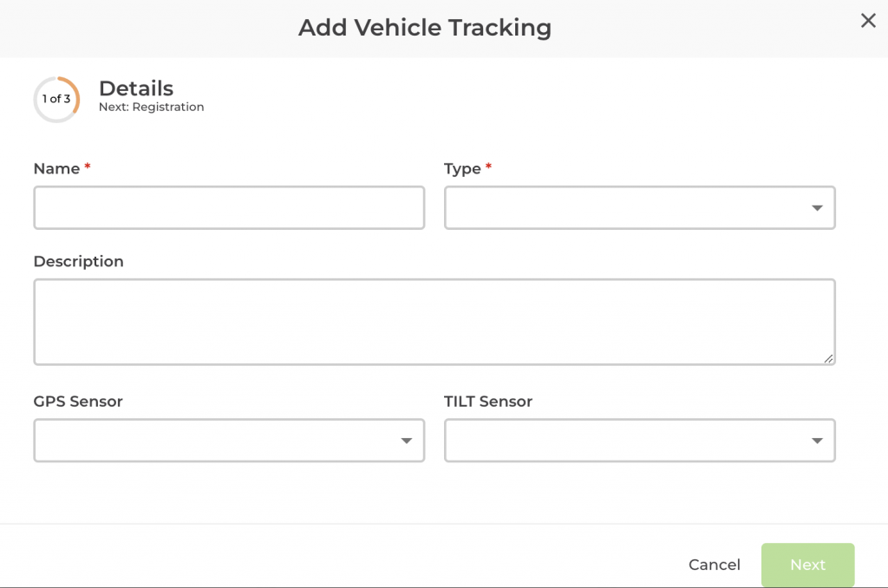The height and width of the screenshot is (588, 888).
Task: Select the Description label text
Action: click(x=78, y=262)
